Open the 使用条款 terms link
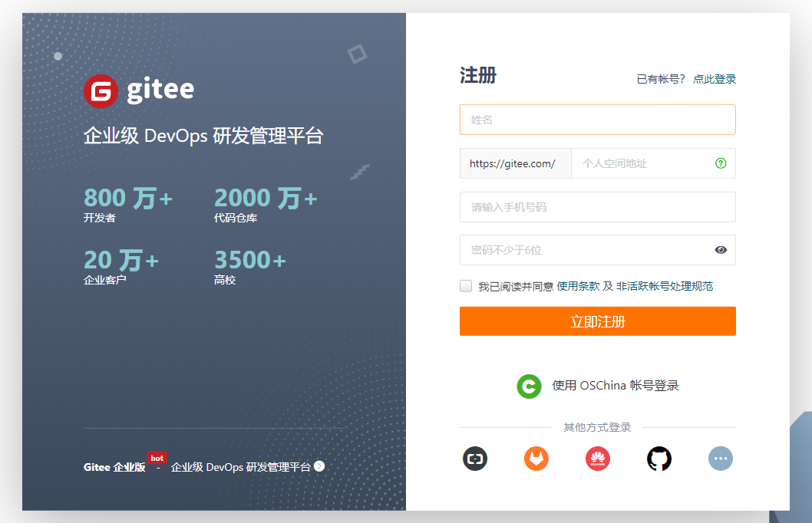The width and height of the screenshot is (812, 523). [x=578, y=286]
